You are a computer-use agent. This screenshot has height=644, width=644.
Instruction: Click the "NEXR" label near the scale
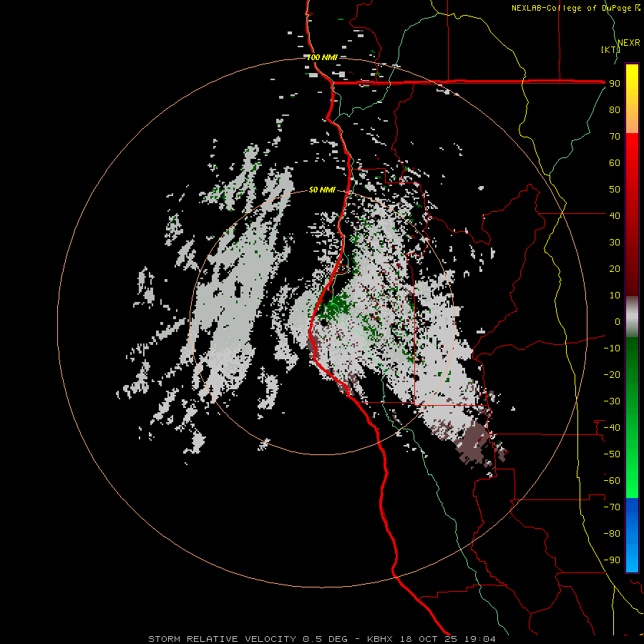coord(629,43)
